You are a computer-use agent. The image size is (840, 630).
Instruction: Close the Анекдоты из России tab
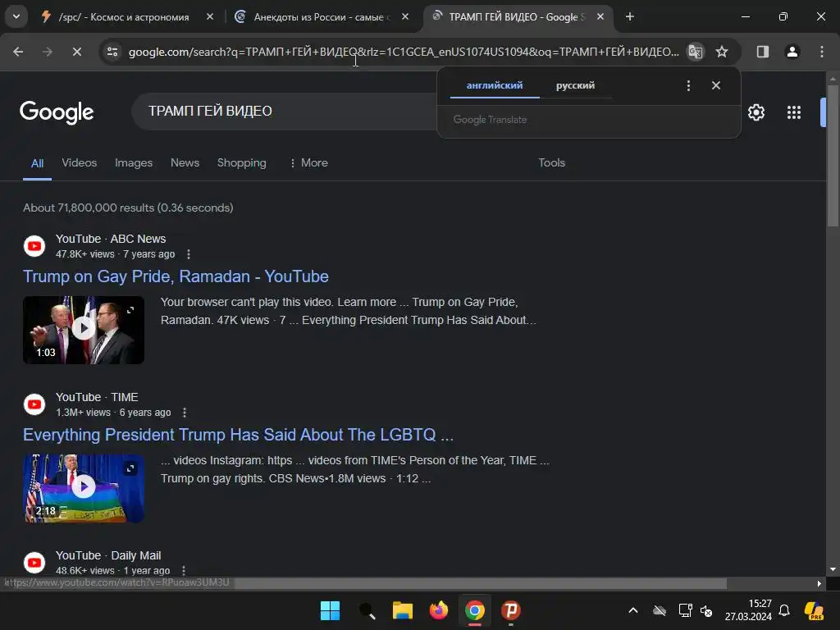point(405,17)
